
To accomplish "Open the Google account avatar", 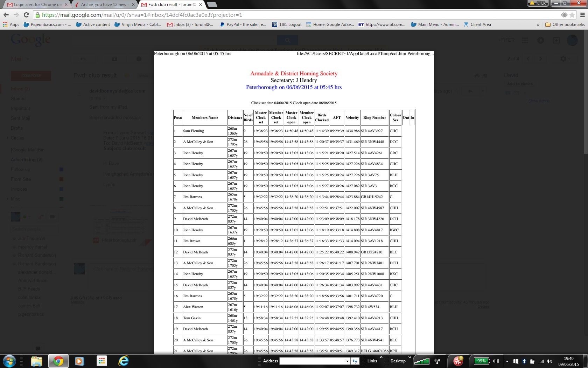I will (572, 40).
